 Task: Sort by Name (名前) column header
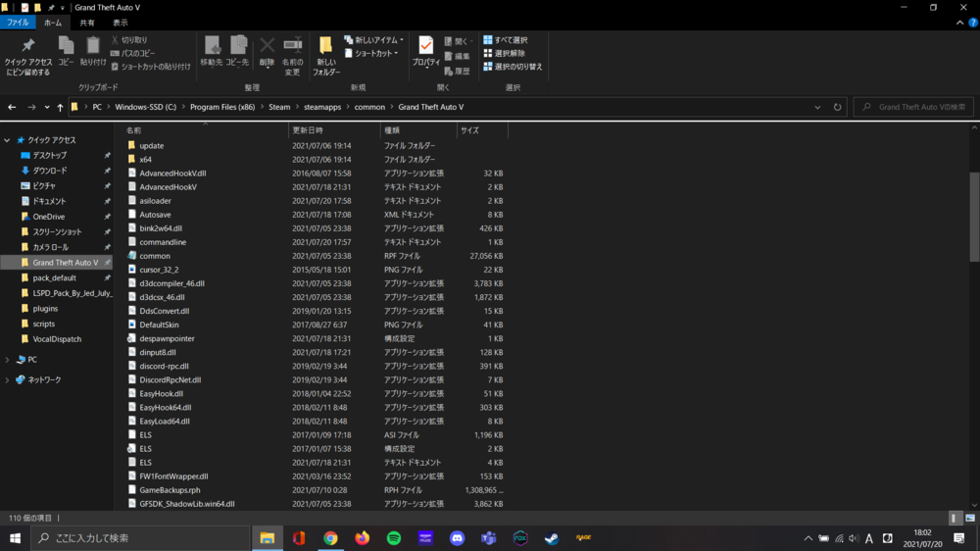click(201, 130)
